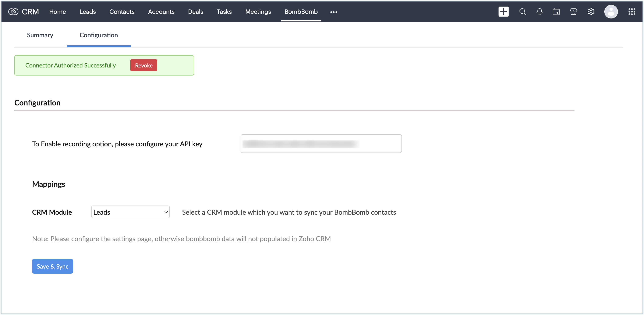Focus the API key input field
Viewport: 644px width, 315px height.
[x=321, y=144]
